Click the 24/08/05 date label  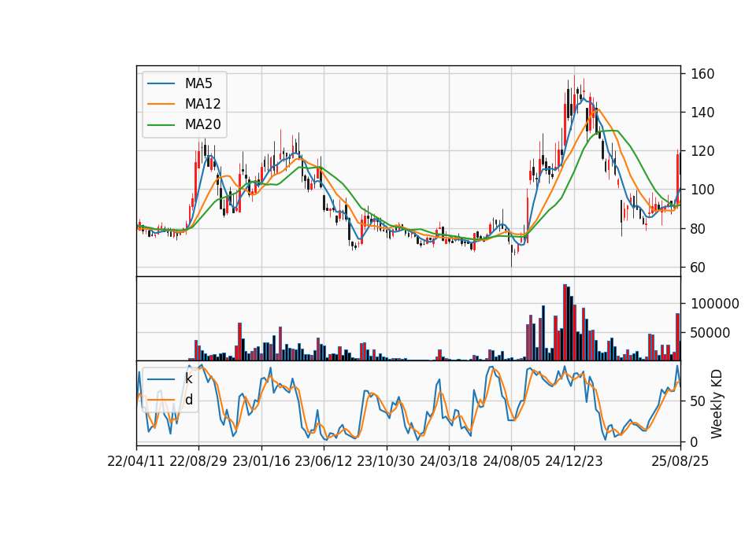point(512,461)
